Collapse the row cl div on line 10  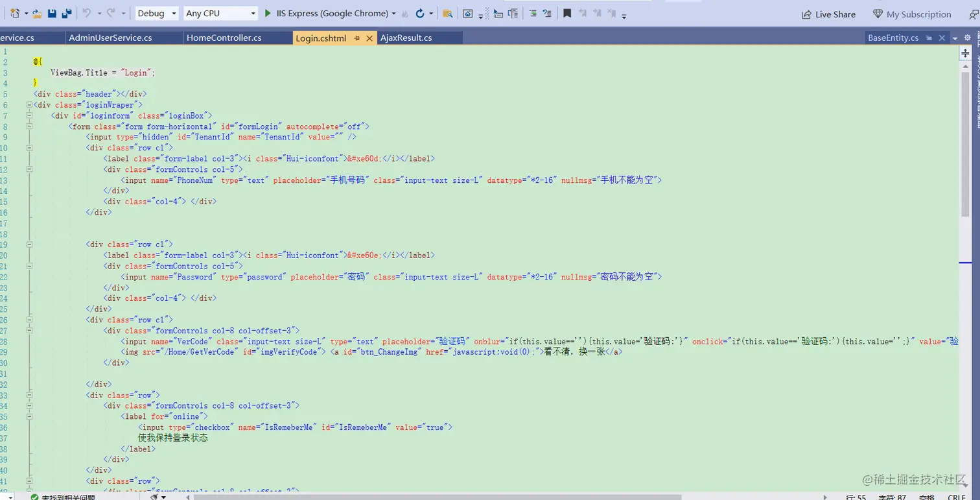tap(29, 148)
